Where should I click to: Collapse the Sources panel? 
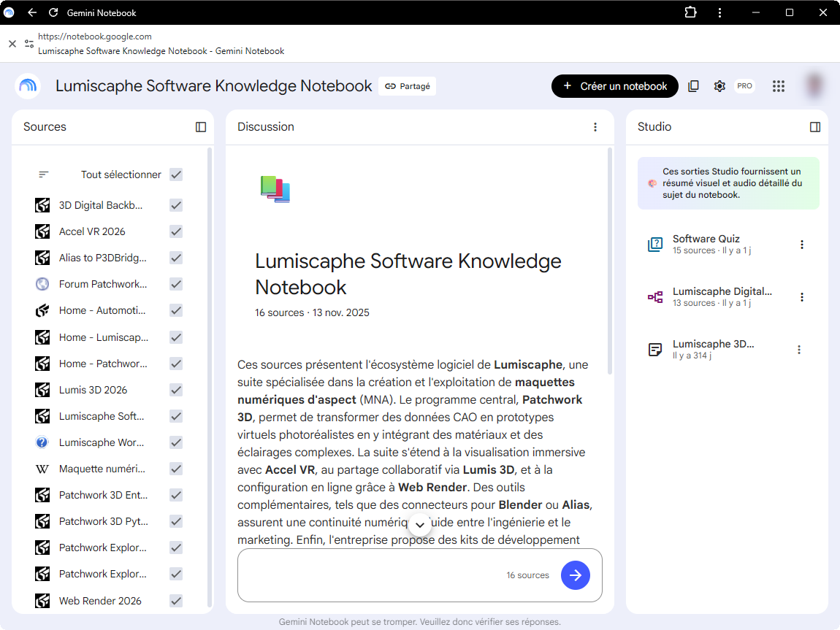pos(201,127)
